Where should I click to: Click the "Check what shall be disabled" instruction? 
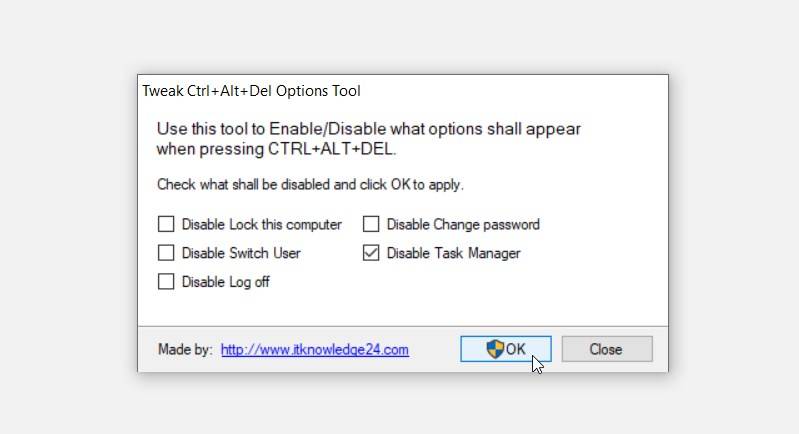[x=310, y=185]
